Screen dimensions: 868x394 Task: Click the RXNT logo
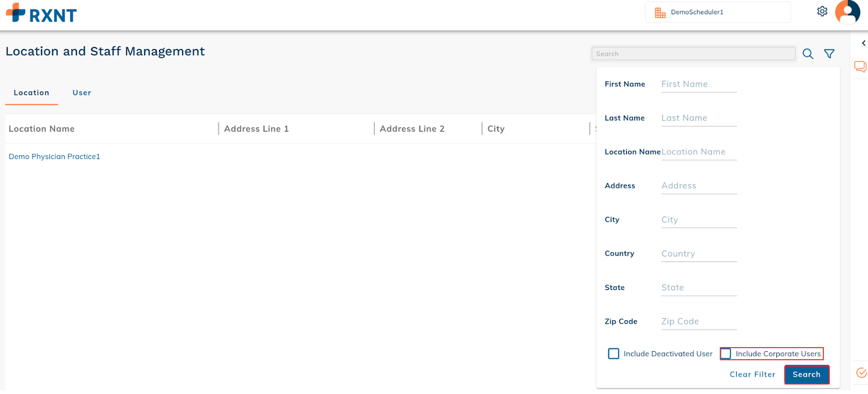point(41,14)
